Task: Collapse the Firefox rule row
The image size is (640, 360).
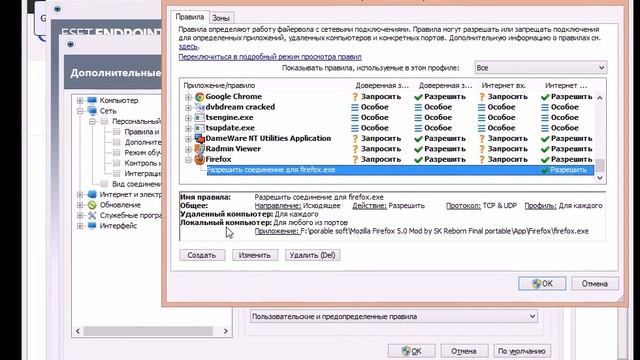Action: tap(188, 160)
